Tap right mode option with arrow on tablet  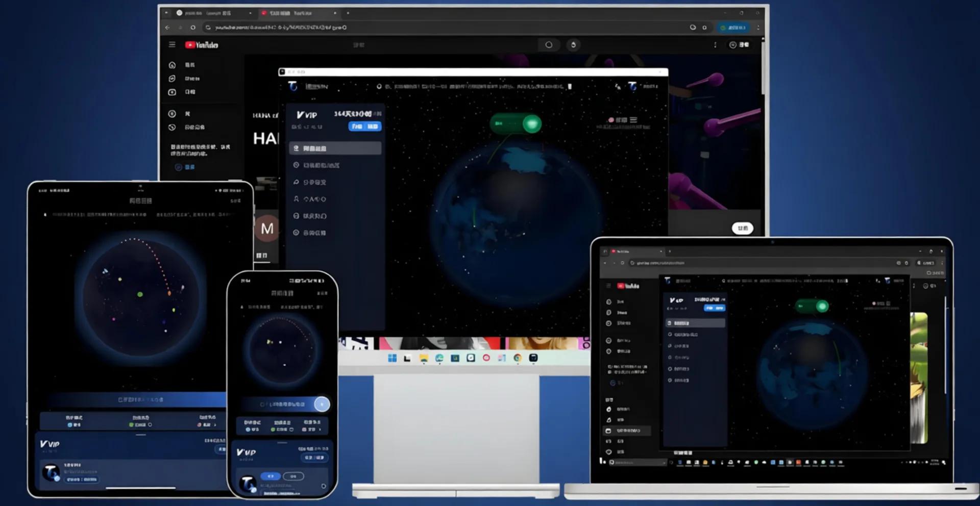tap(207, 421)
